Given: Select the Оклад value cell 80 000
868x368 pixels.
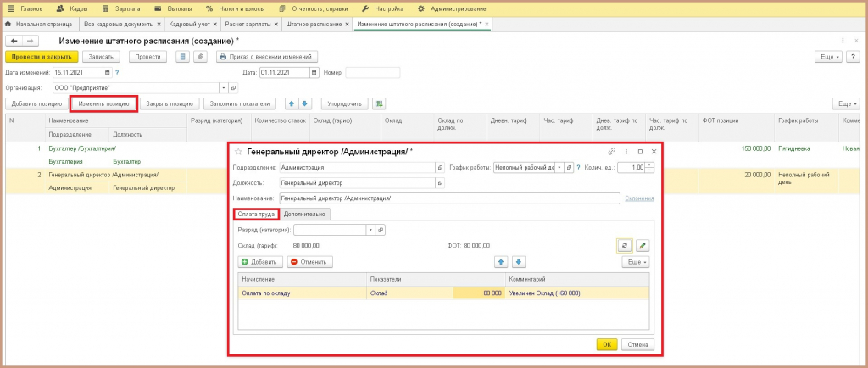Looking at the screenshot, I should 478,293.
